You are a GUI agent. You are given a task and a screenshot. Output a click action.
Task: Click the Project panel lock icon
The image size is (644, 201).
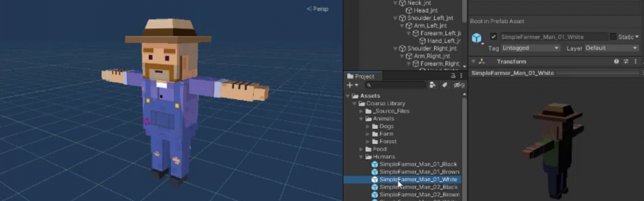[453, 76]
